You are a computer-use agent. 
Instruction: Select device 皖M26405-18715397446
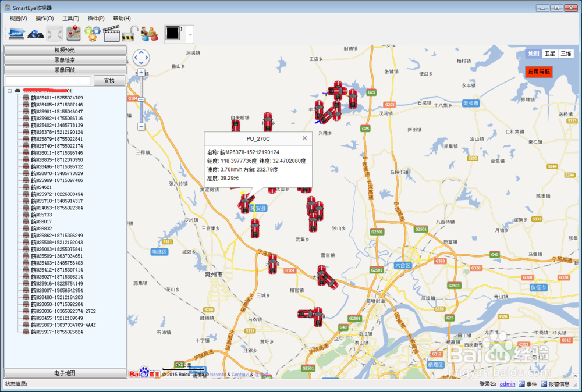(x=57, y=105)
